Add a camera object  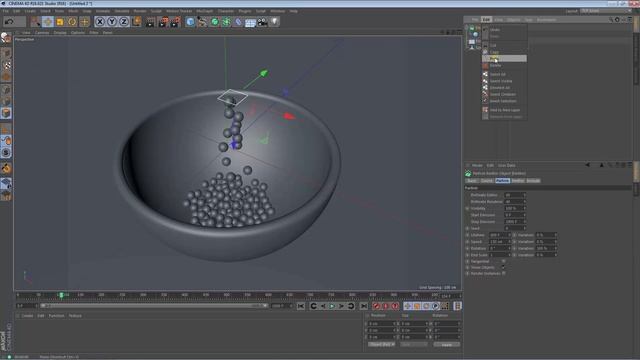click(x=262, y=21)
